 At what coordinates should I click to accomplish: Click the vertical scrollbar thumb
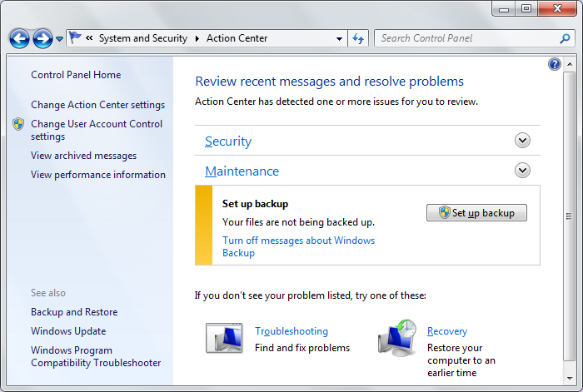click(x=569, y=216)
